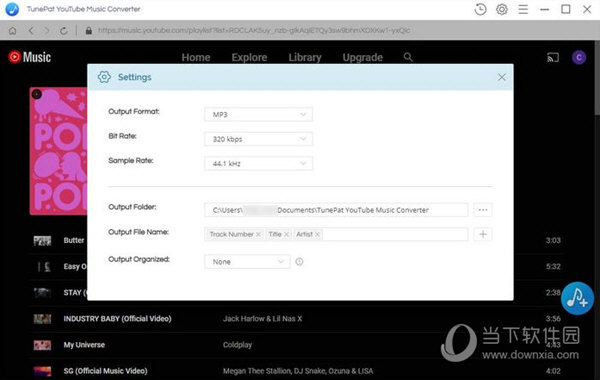Viewport: 600px width, 380px height.
Task: Add a file name tag with plus button
Action: [x=483, y=234]
